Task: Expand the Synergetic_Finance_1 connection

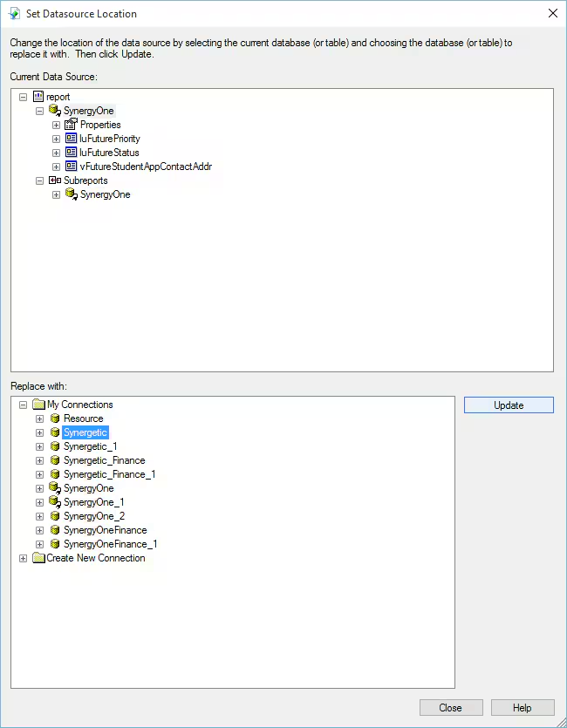Action: [39, 474]
